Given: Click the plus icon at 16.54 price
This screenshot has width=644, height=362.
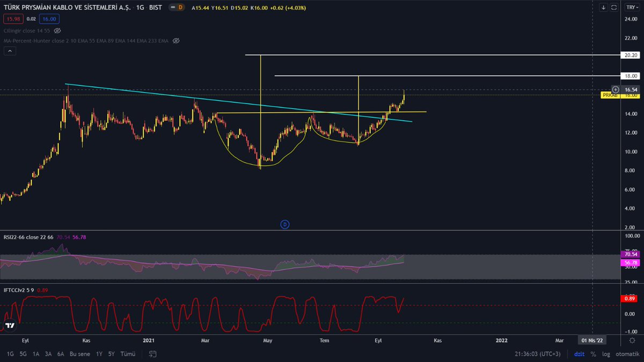Looking at the screenshot, I should [x=616, y=90].
